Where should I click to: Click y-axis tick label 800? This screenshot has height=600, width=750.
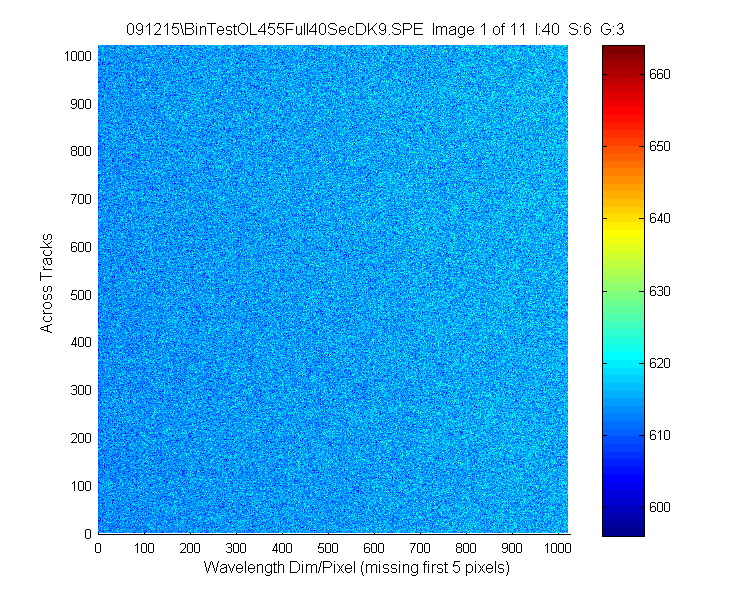(81, 151)
